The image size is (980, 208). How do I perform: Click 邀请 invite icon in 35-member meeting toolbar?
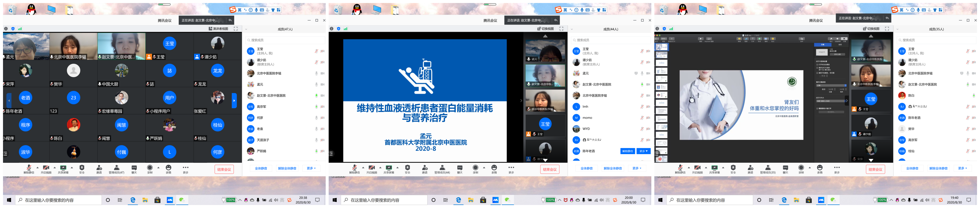[750, 168]
